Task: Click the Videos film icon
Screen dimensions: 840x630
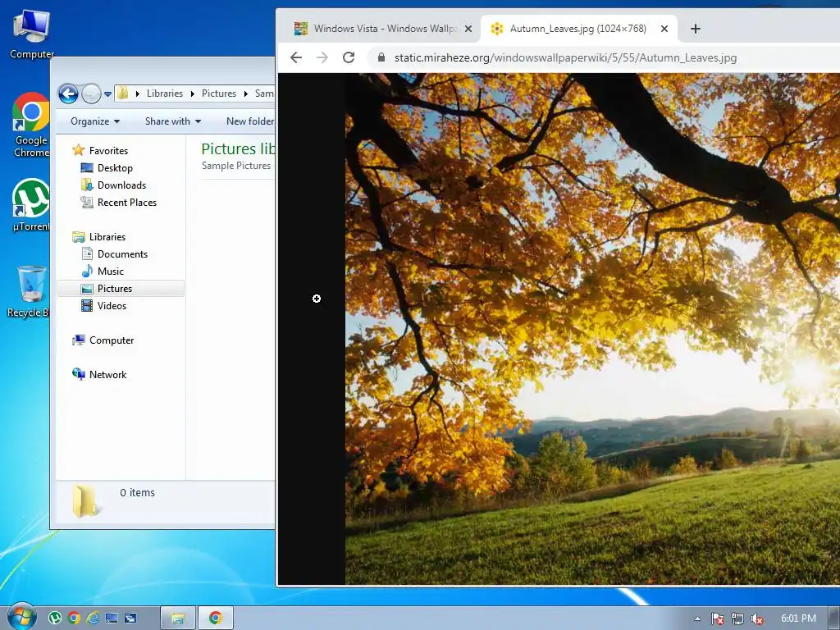Action: (87, 306)
